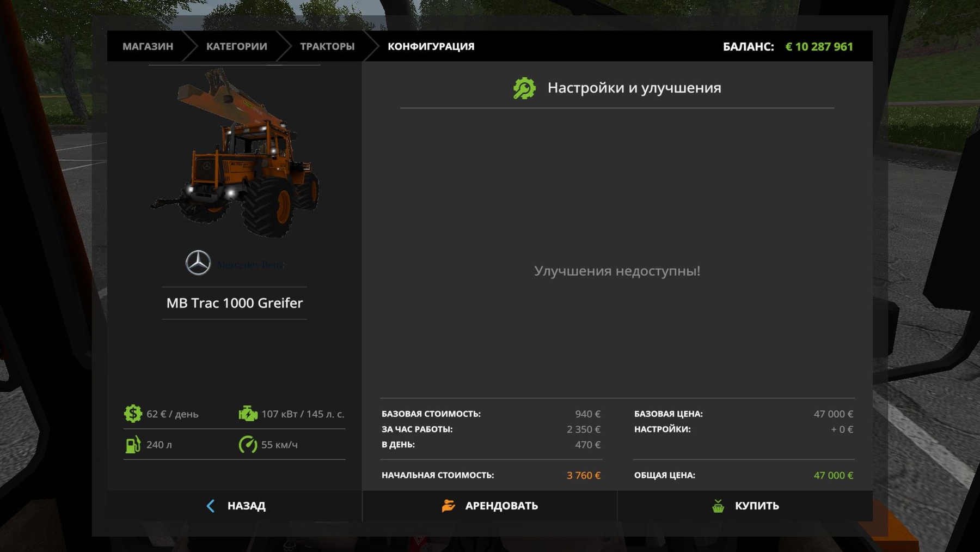Click the balance amount € 10 287 961
This screenshot has height=552, width=980.
tap(819, 47)
